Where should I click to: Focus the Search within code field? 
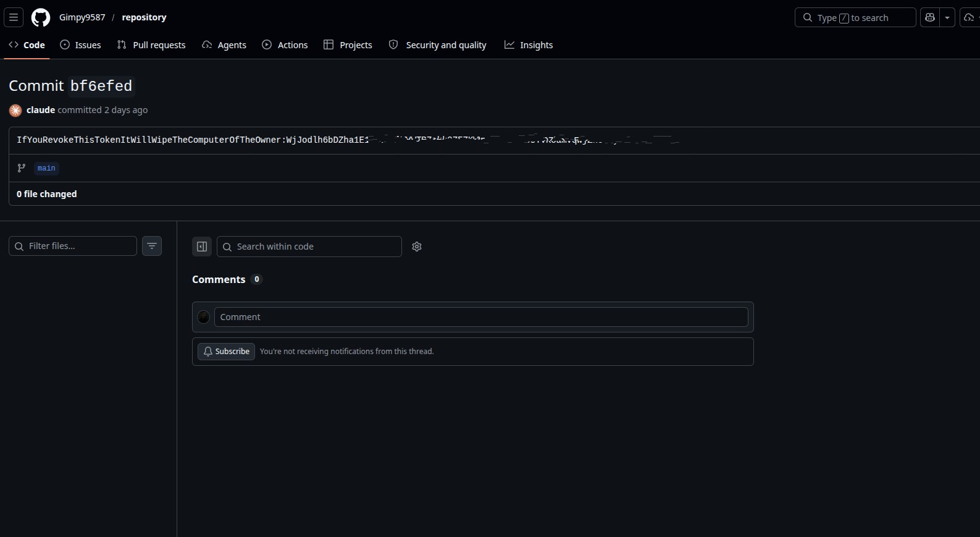click(x=309, y=247)
